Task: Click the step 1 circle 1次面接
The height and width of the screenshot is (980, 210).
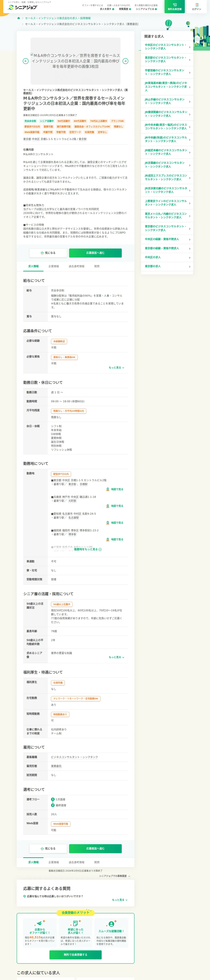Action: coord(53,799)
